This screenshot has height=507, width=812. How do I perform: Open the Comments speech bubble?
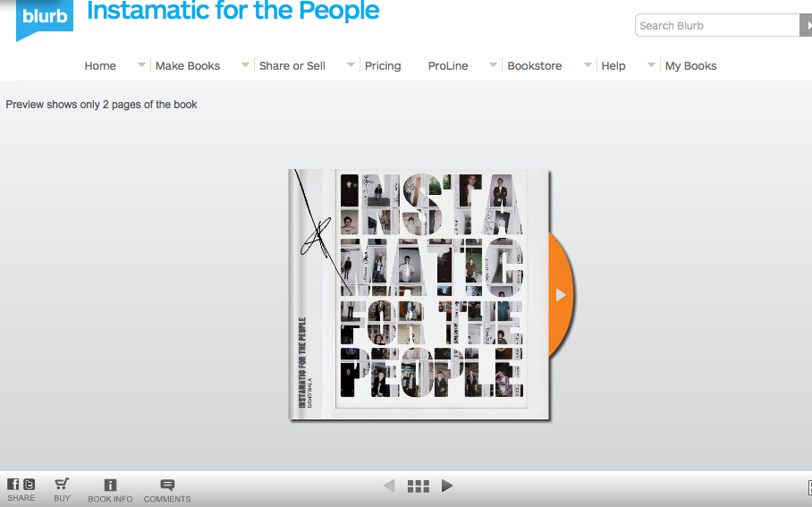pyautogui.click(x=167, y=485)
